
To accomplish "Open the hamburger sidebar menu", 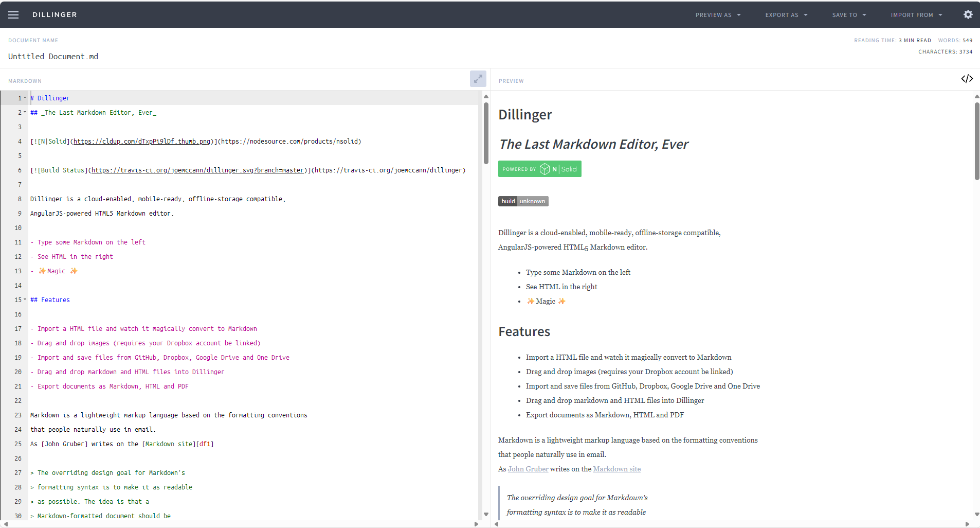I will [13, 15].
